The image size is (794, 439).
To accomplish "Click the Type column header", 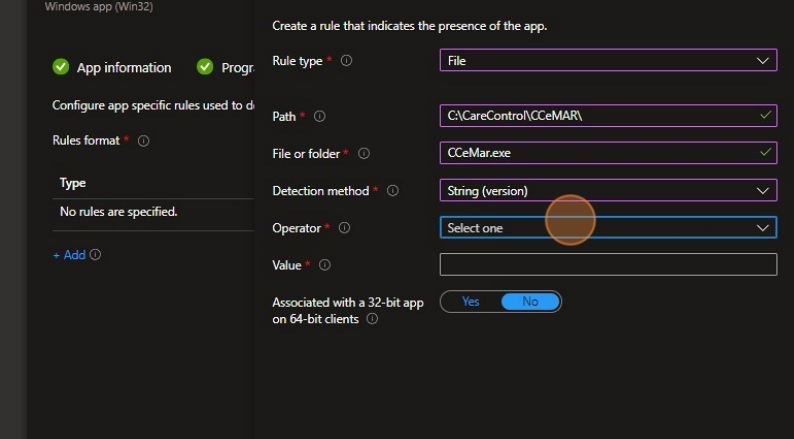I will click(73, 183).
